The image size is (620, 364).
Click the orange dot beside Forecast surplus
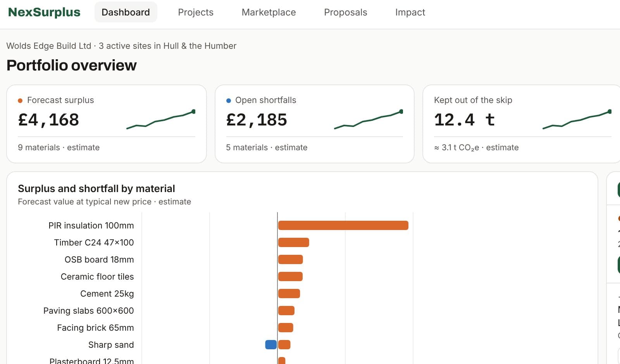pyautogui.click(x=20, y=101)
